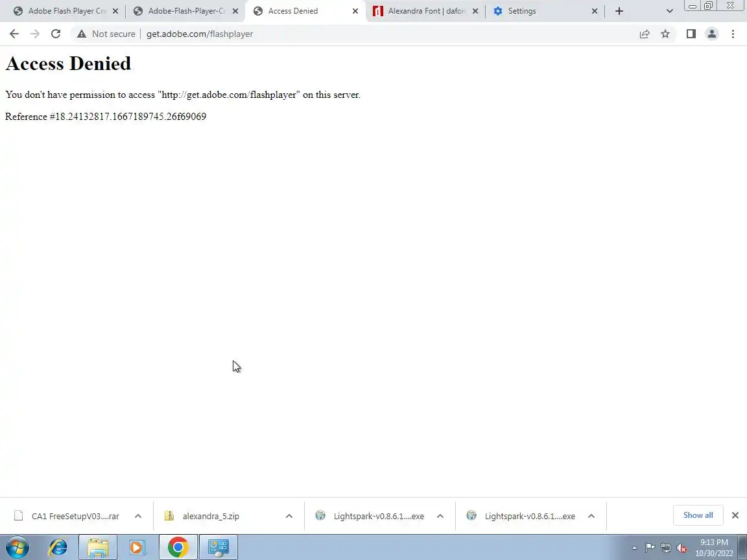Go back to the previous page

[14, 34]
